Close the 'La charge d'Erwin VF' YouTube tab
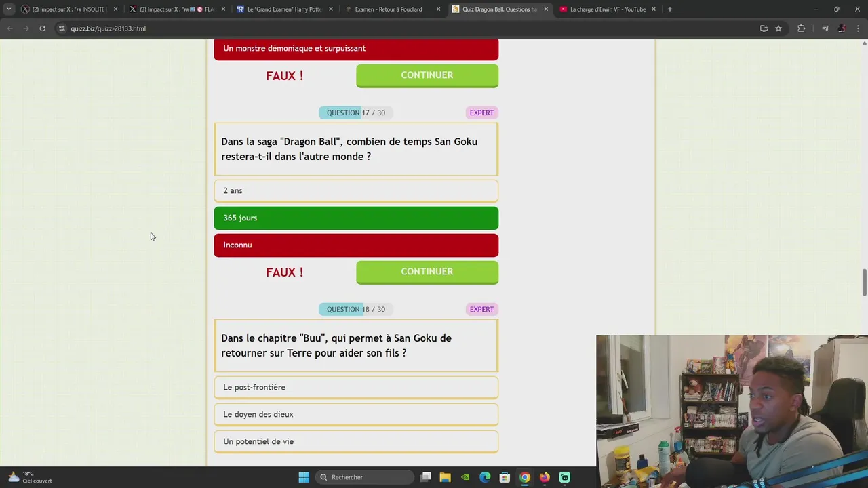The width and height of the screenshot is (868, 488). (654, 9)
